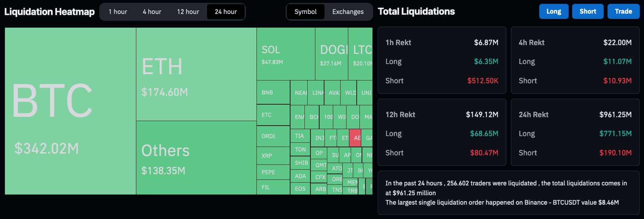This screenshot has height=219, width=644.
Task: Click the Liquidation Heatmap title
Action: [x=49, y=12]
